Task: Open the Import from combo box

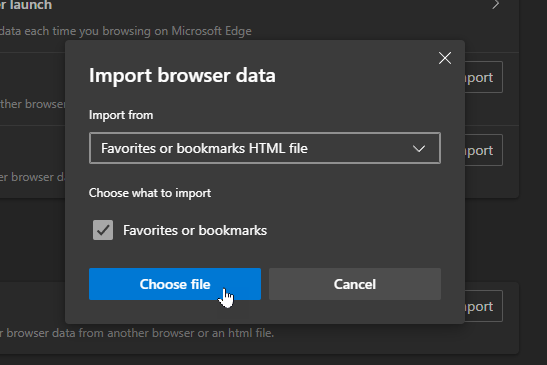Action: pos(265,148)
